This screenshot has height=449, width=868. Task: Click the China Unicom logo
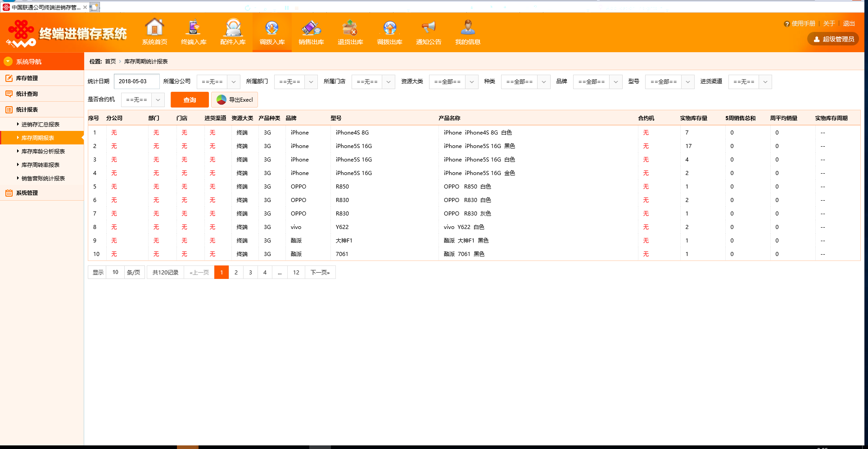pyautogui.click(x=21, y=33)
